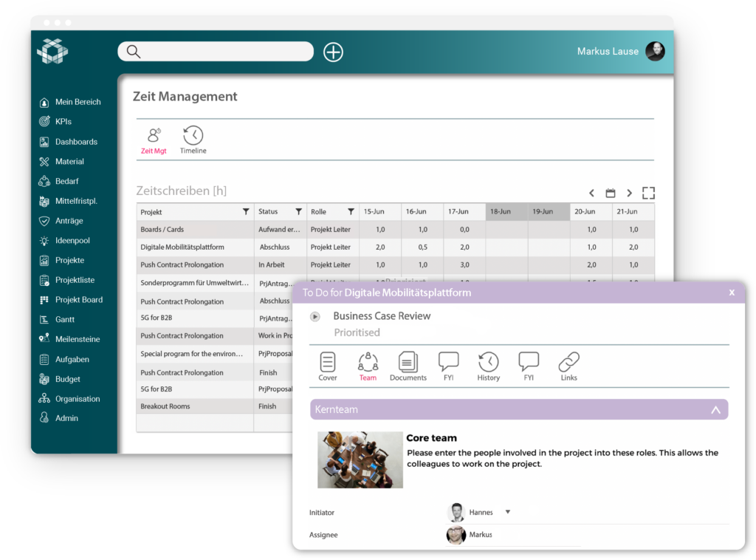Collapse the Kernteam section
The width and height of the screenshot is (756, 560).
coord(715,409)
